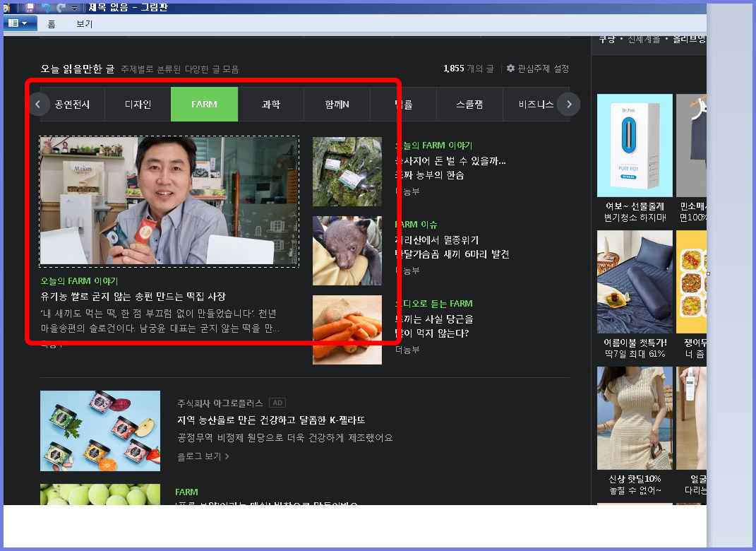Image resolution: width=756 pixels, height=551 pixels.
Task: Click 더농부 under the bear article
Action: pyautogui.click(x=407, y=271)
